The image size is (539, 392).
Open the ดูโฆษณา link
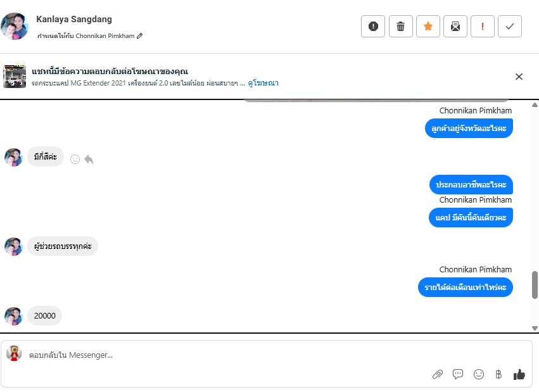[263, 83]
